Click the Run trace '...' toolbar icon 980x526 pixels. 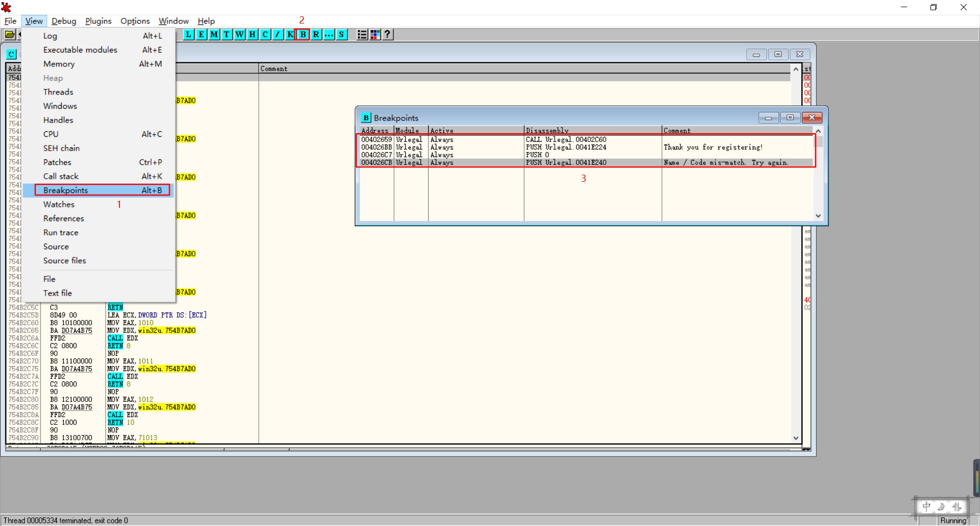click(x=329, y=34)
